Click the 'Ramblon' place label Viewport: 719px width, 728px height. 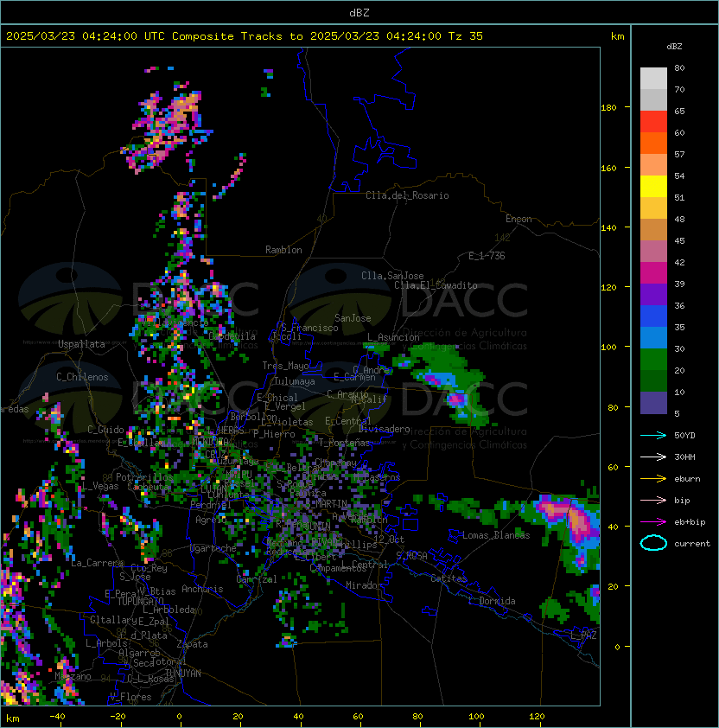[283, 250]
